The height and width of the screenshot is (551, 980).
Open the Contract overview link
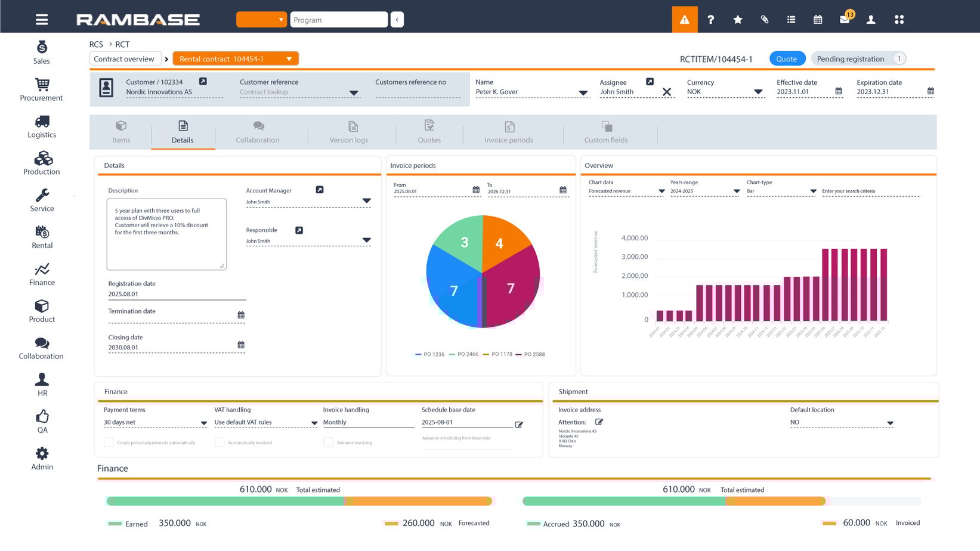(125, 58)
